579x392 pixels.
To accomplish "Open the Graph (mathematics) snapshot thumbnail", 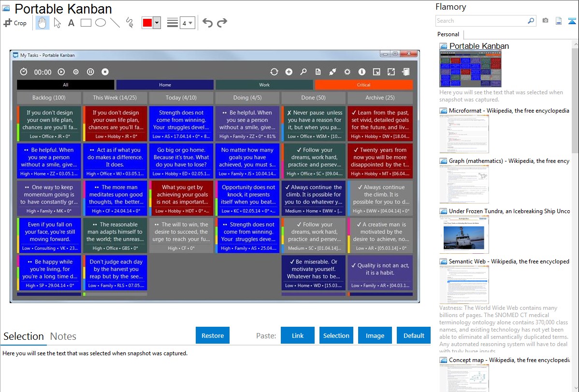I will 464,184.
